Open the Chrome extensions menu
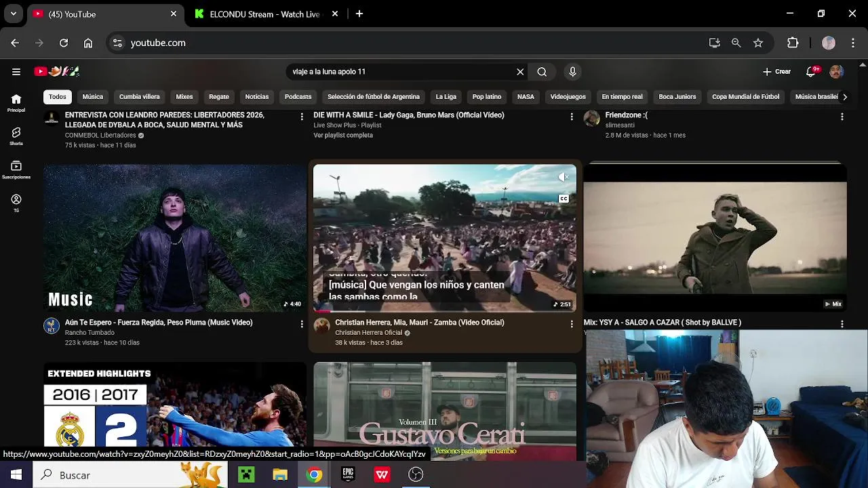868x488 pixels. point(793,43)
